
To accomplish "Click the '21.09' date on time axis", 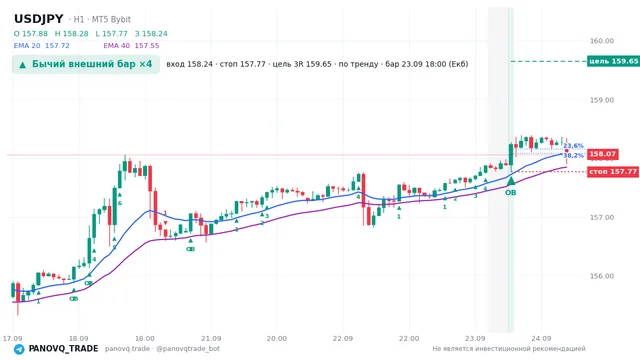I will point(211,338).
